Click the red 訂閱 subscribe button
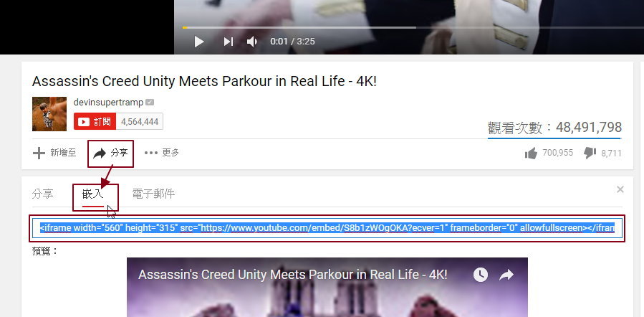The height and width of the screenshot is (317, 644). (95, 121)
